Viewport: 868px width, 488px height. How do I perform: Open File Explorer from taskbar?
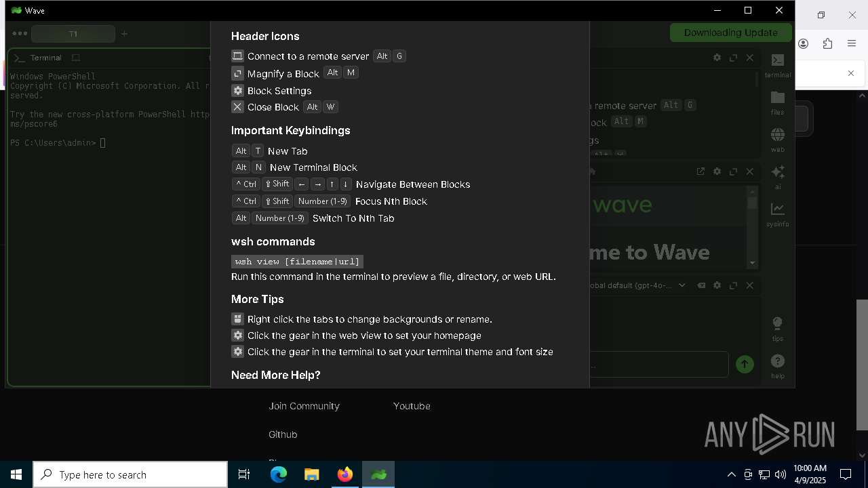click(x=311, y=474)
